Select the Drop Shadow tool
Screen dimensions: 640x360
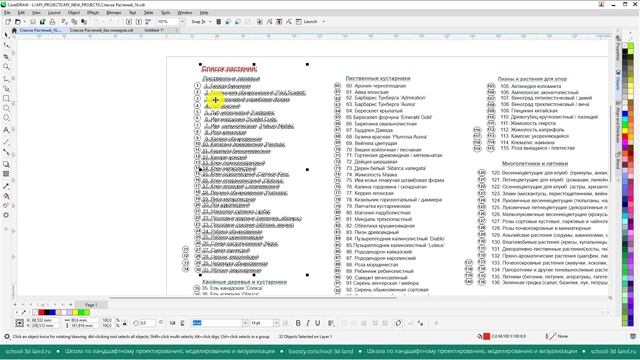click(6, 164)
